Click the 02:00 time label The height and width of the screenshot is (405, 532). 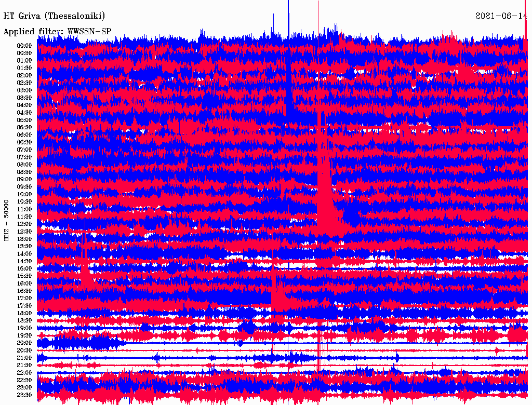click(24, 75)
